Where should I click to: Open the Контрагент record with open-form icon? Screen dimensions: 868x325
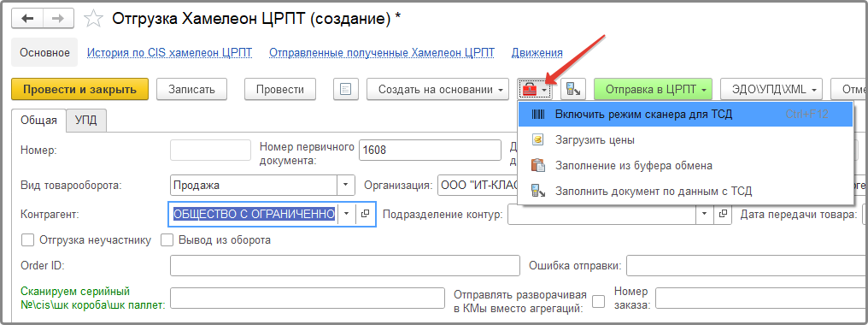(365, 214)
